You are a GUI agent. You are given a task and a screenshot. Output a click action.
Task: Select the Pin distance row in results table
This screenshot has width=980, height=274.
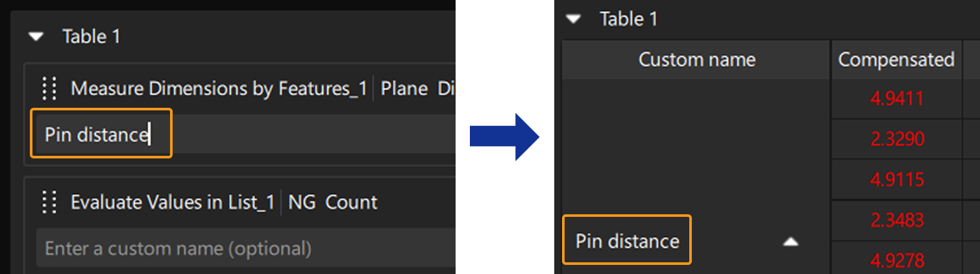[627, 242]
